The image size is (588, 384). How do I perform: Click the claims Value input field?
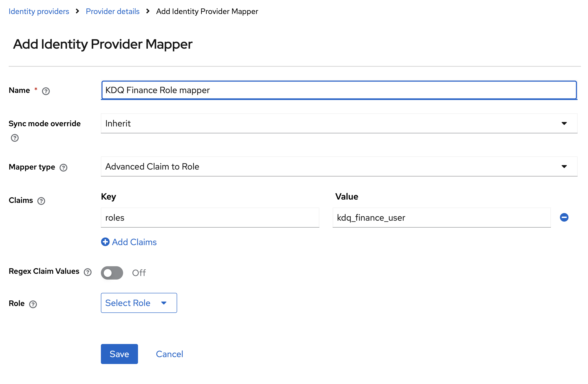pos(442,218)
